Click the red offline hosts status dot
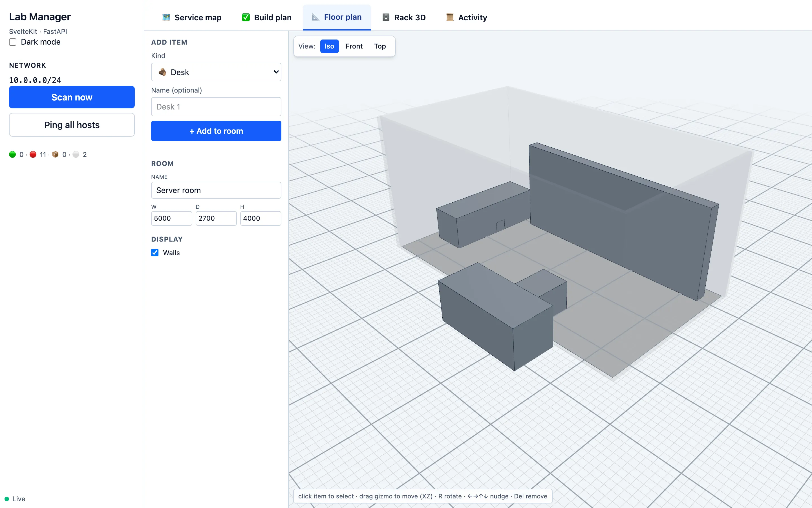The image size is (812, 508). [33, 155]
